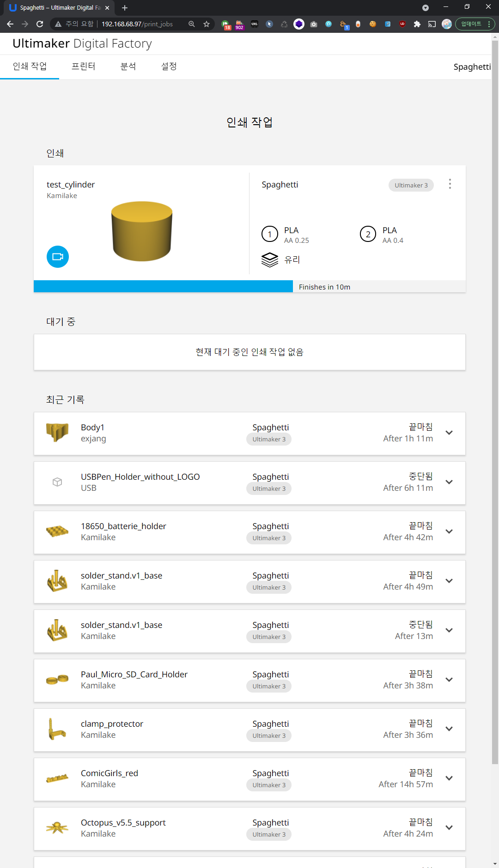Click the build plate layers icon
Image resolution: width=499 pixels, height=868 pixels.
pyautogui.click(x=270, y=260)
